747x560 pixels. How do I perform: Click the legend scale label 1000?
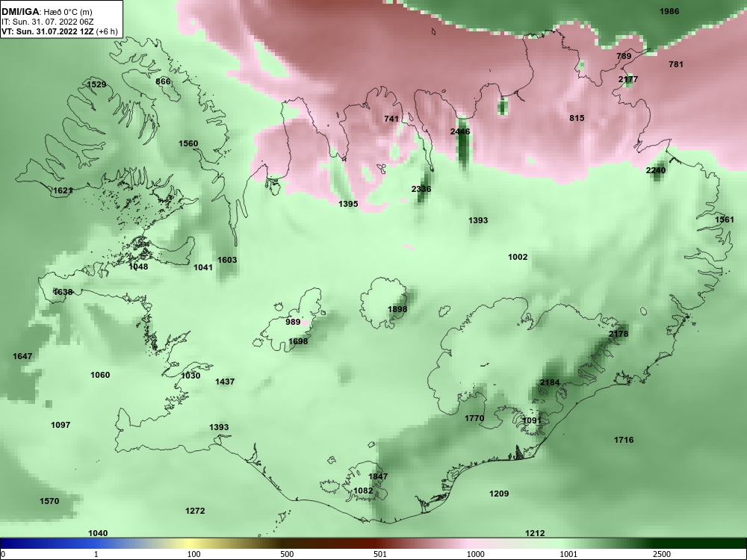(475, 554)
